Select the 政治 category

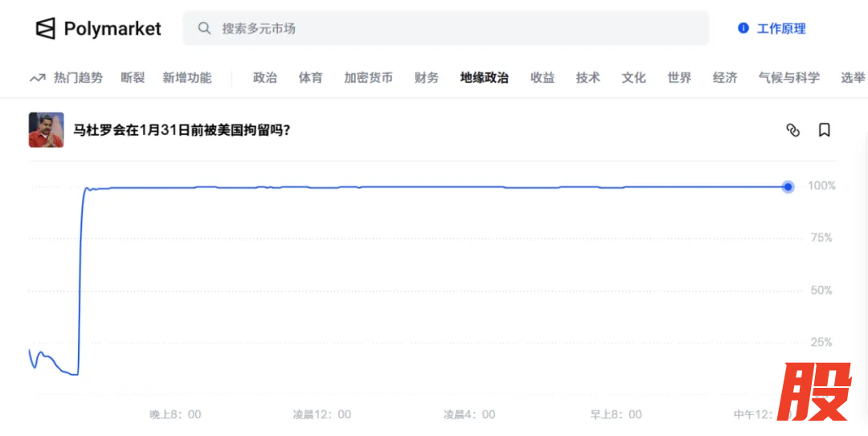[x=265, y=78]
